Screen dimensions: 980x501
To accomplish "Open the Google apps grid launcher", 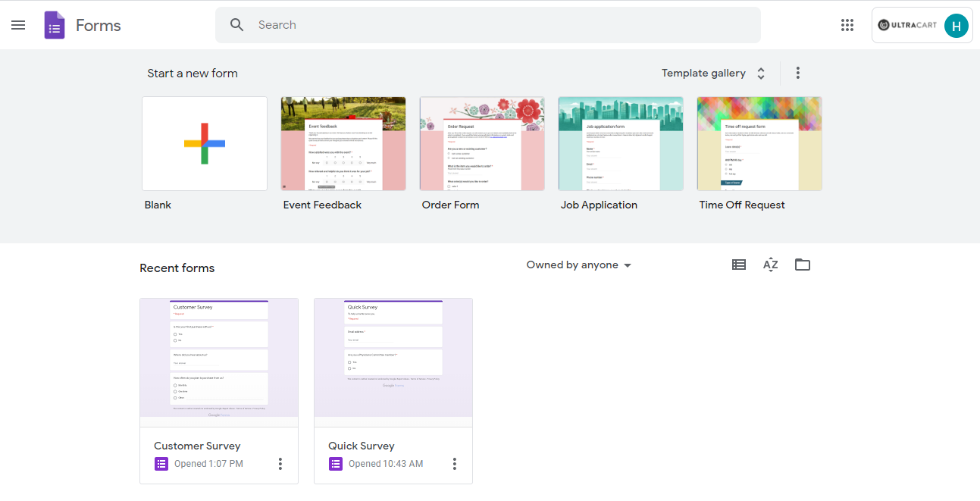I will (847, 25).
